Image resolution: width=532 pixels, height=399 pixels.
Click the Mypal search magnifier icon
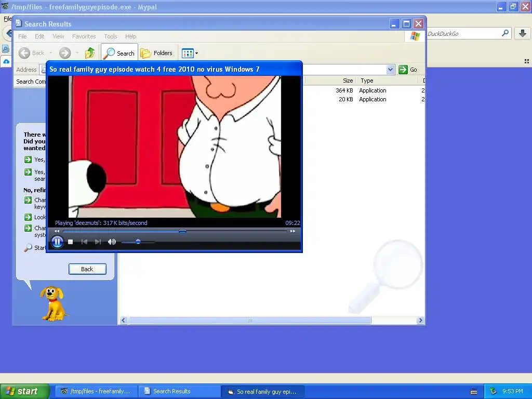(505, 33)
